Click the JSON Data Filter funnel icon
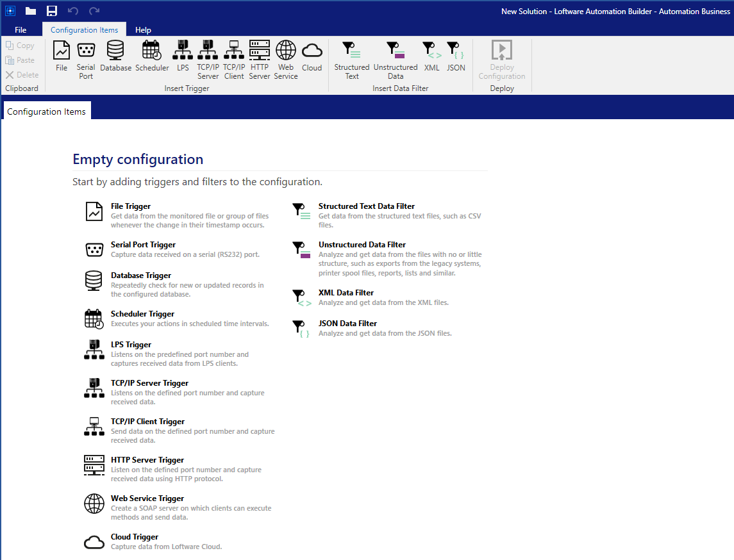 [x=301, y=329]
